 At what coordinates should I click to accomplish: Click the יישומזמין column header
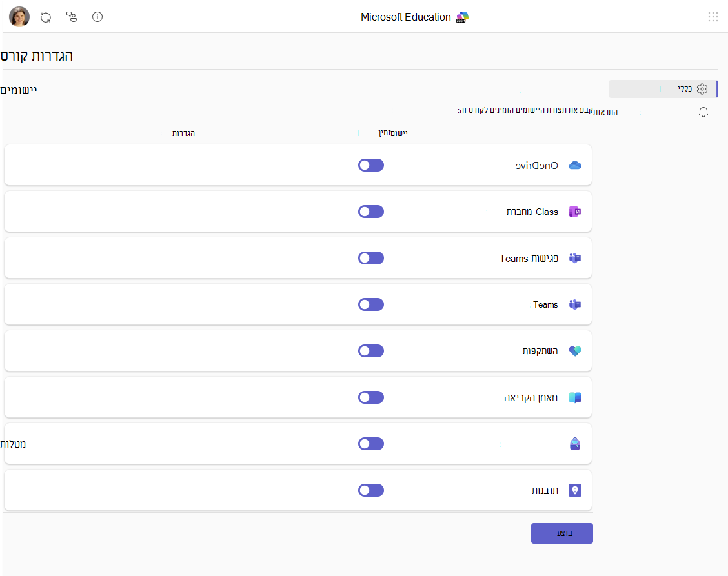[393, 134]
